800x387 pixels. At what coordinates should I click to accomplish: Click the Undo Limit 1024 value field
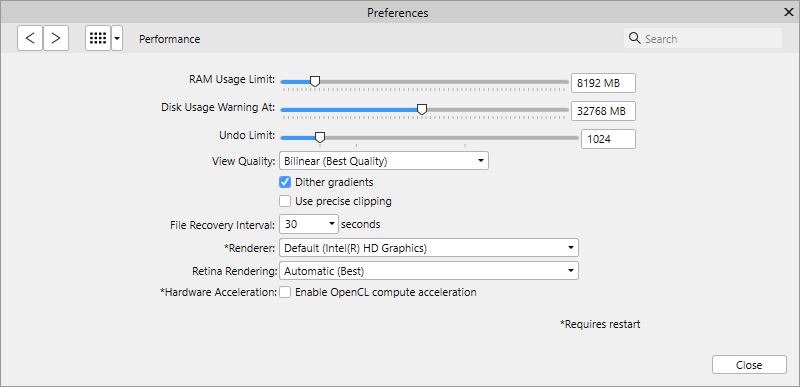(608, 139)
